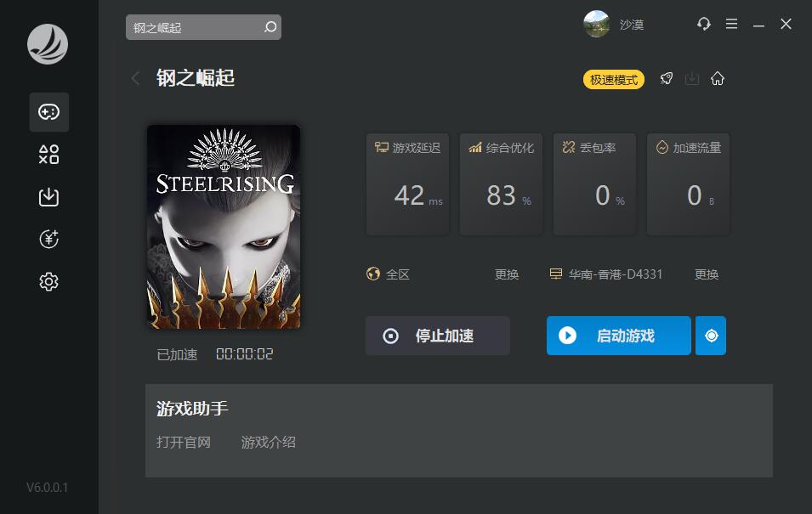Stop acceleration with 停止加速 button
812x514 pixels.
tap(438, 336)
